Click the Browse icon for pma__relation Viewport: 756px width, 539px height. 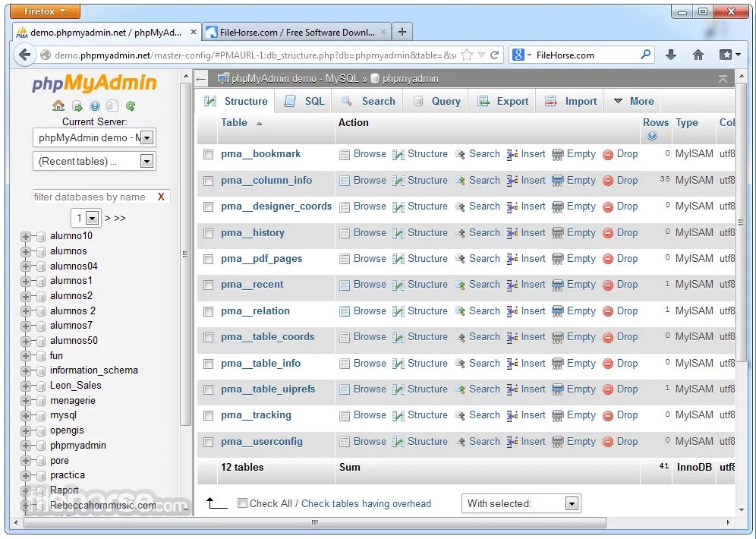tap(345, 311)
